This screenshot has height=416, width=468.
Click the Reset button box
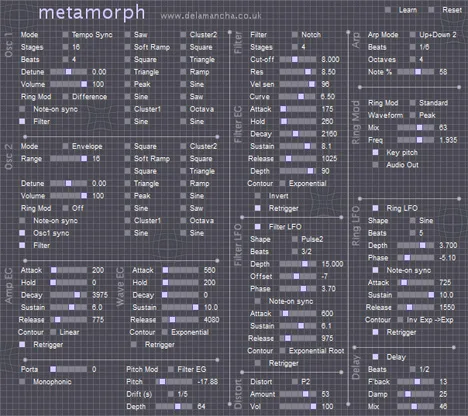coord(431,10)
